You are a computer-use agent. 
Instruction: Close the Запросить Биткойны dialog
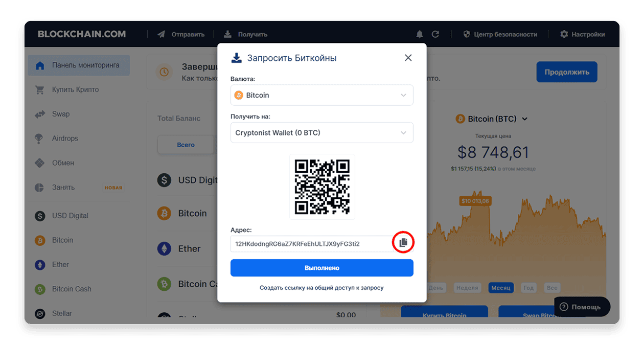(408, 58)
